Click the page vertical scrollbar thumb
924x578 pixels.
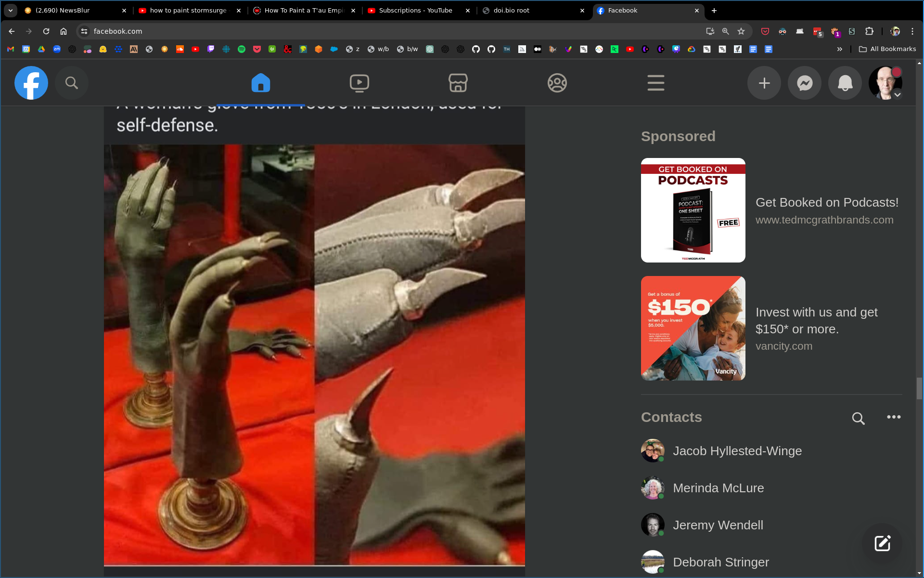click(919, 389)
